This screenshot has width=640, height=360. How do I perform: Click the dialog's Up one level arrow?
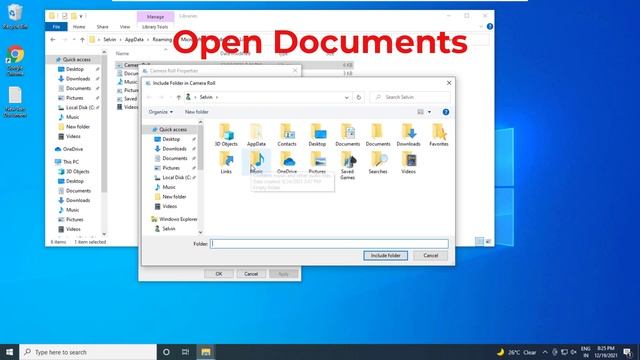click(178, 97)
